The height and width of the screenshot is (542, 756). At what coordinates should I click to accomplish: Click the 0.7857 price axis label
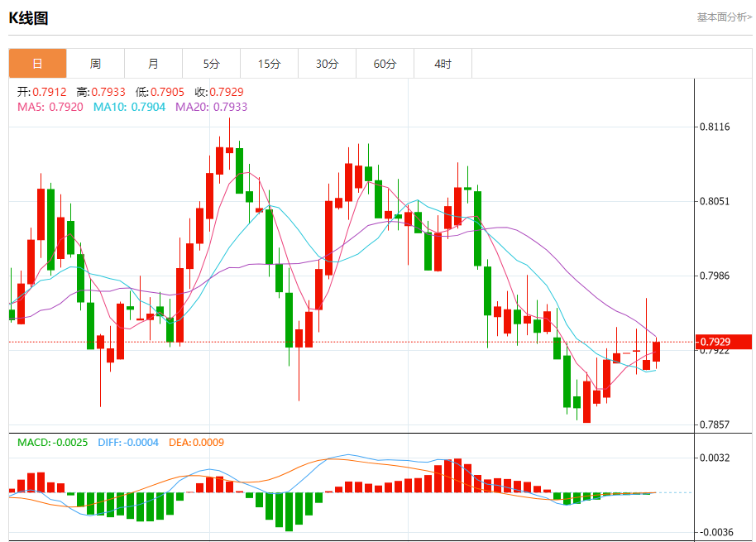715,424
